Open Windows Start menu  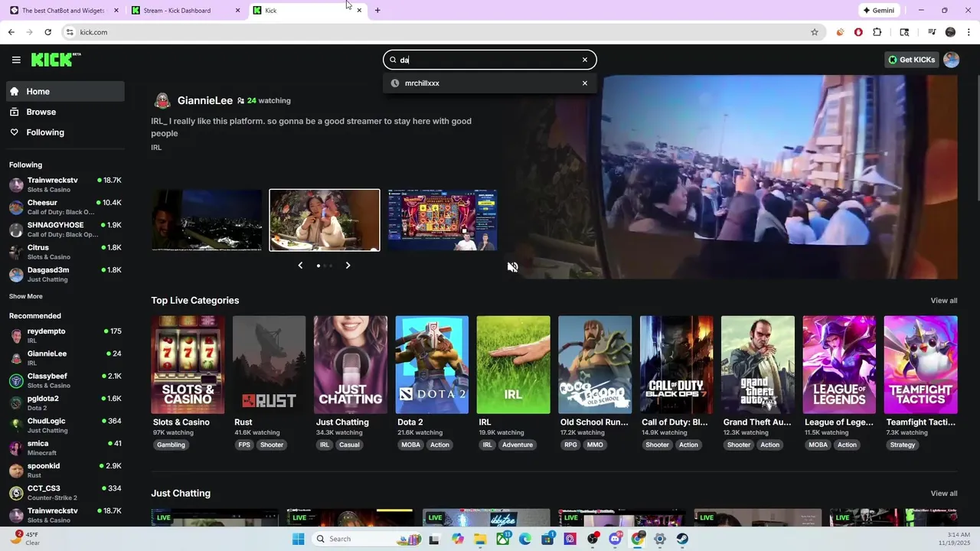pos(298,539)
